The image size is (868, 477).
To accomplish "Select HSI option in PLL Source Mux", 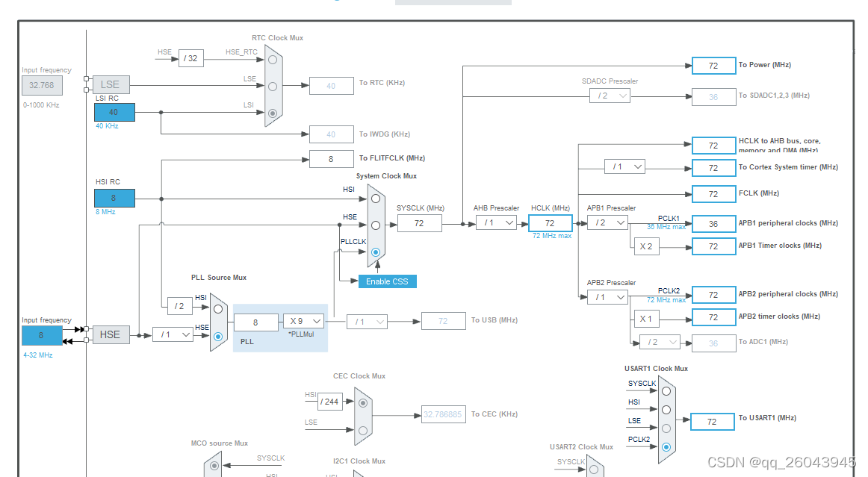I will point(218,309).
